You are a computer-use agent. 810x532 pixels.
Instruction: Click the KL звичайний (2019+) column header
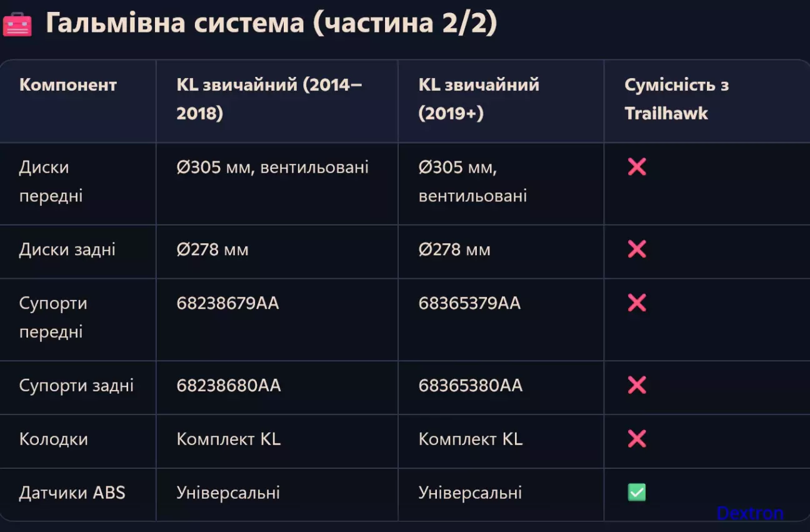click(x=479, y=99)
